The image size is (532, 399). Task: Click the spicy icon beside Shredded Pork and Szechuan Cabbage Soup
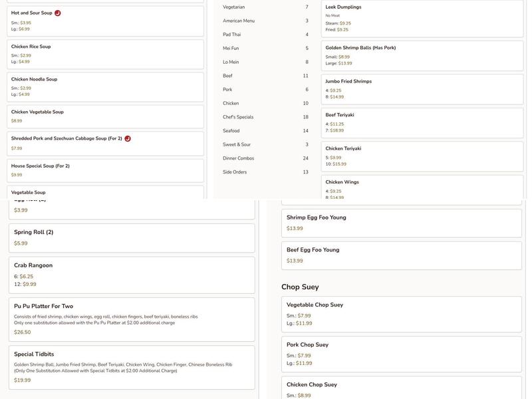point(128,138)
